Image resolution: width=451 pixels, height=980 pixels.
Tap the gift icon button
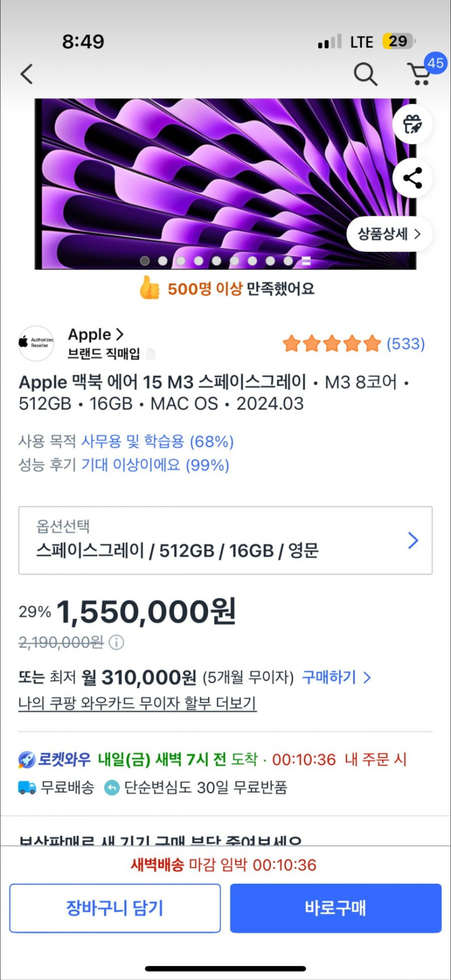[413, 124]
